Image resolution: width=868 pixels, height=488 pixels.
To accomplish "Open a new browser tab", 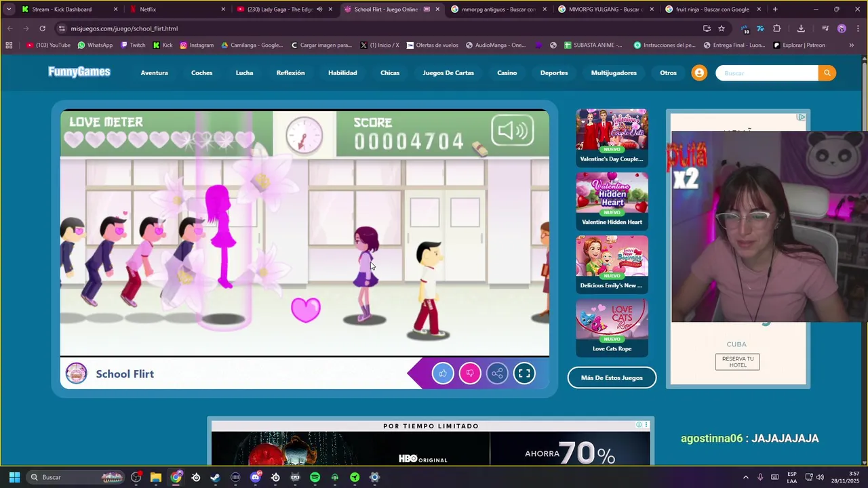I will (x=775, y=9).
